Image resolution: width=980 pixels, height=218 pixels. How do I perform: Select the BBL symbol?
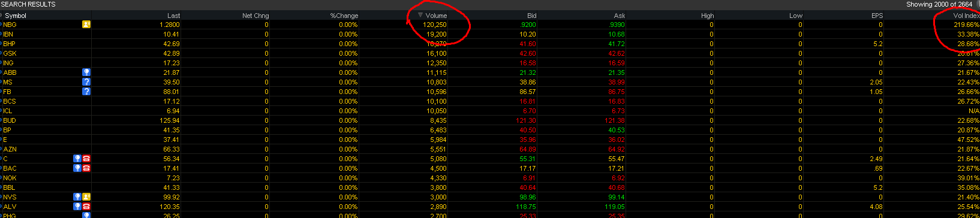pyautogui.click(x=9, y=187)
